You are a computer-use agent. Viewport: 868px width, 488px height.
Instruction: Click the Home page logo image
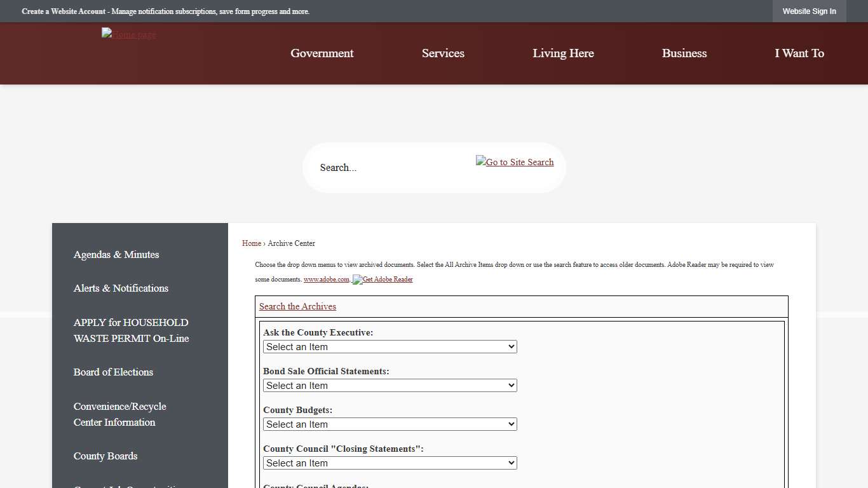coord(128,34)
